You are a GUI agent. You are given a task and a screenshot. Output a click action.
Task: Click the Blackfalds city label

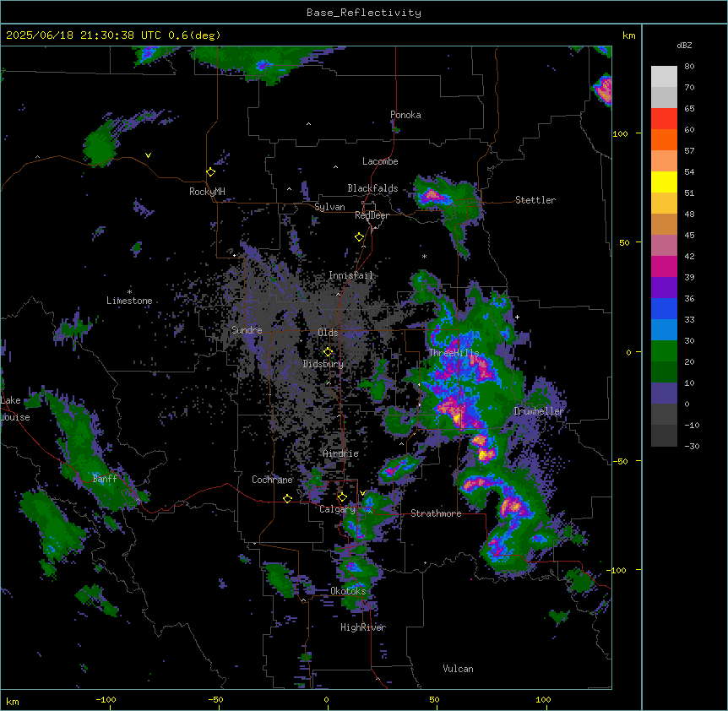tap(372, 188)
